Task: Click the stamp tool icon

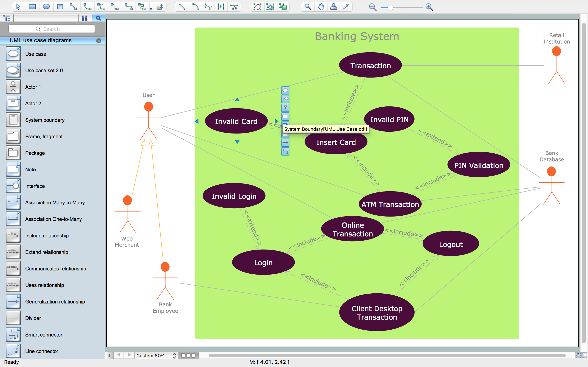Action: tap(334, 7)
